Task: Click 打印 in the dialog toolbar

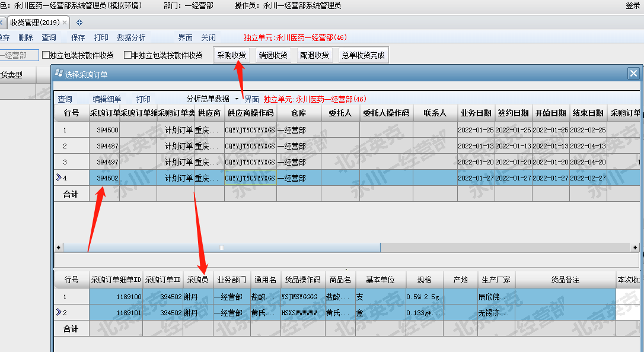Action: (x=144, y=99)
